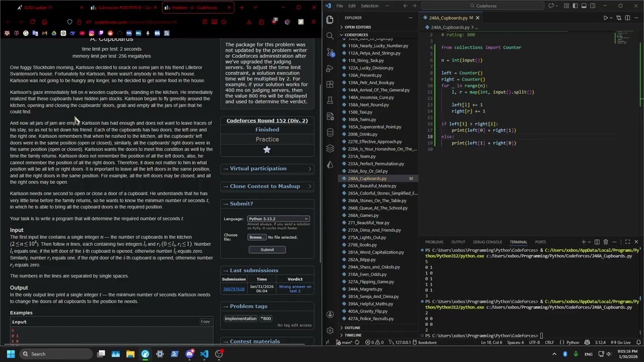The width and height of the screenshot is (644, 362).
Task: Toggle primary side bar visibility
Action: (x=575, y=6)
